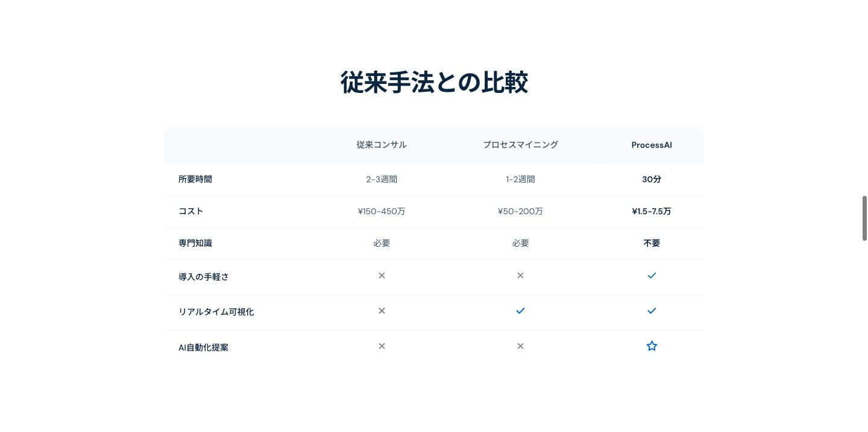Click the ¥150-450万 cost cell
The width and height of the screenshot is (868, 432).
pos(382,211)
